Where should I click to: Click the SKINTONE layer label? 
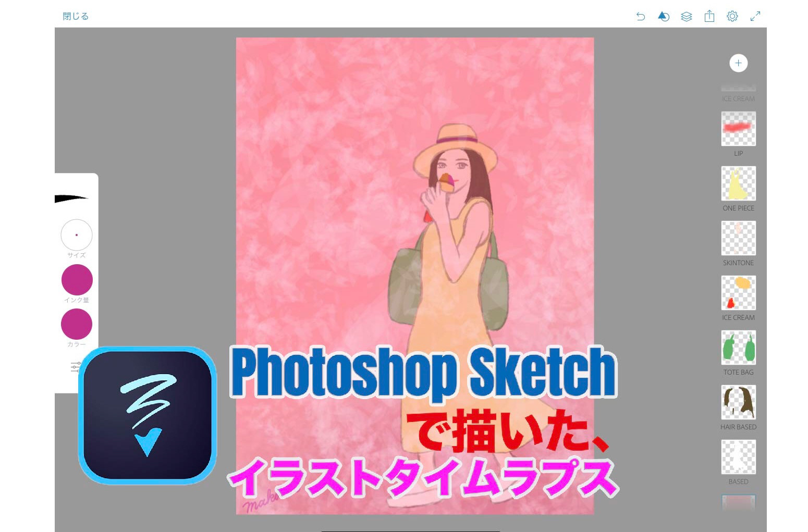(x=738, y=263)
